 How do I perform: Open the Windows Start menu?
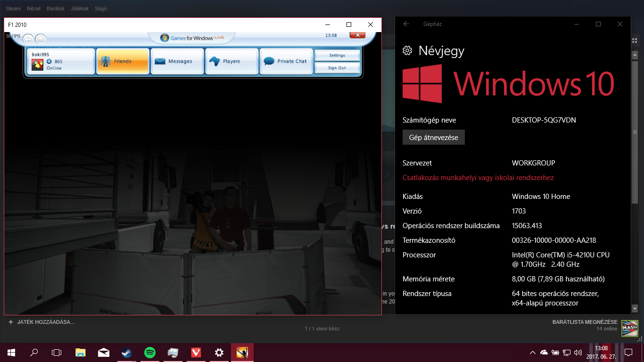[11, 352]
